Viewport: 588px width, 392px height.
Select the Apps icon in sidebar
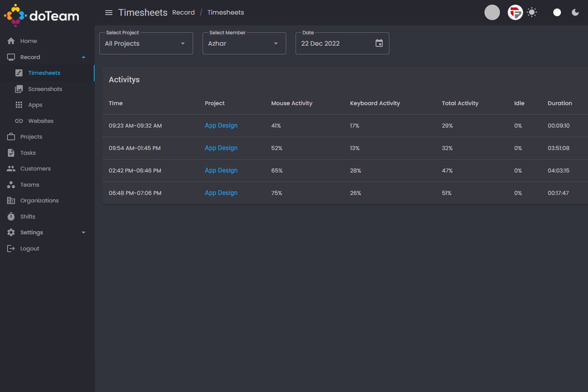tap(19, 104)
